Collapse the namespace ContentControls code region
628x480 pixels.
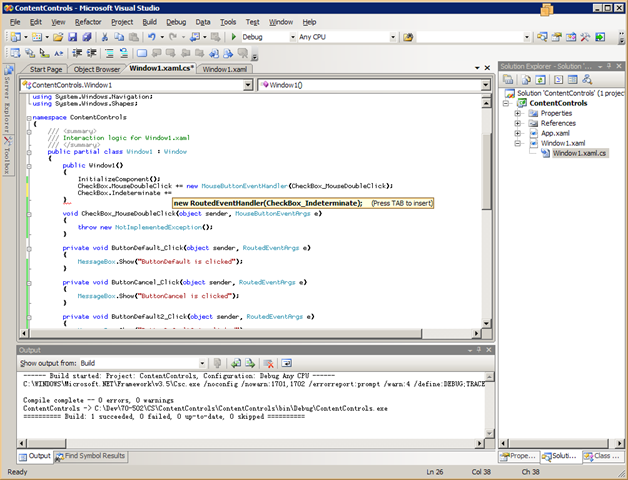click(29, 118)
